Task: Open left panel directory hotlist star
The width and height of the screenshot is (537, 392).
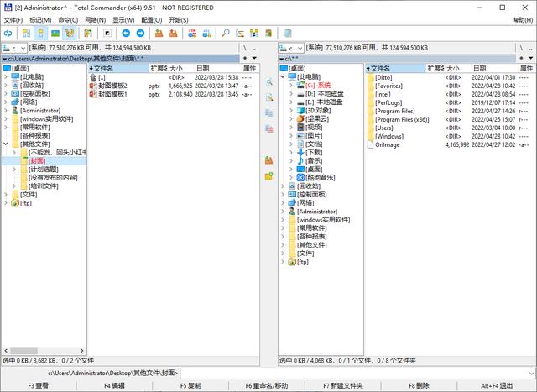Action: click(245, 58)
